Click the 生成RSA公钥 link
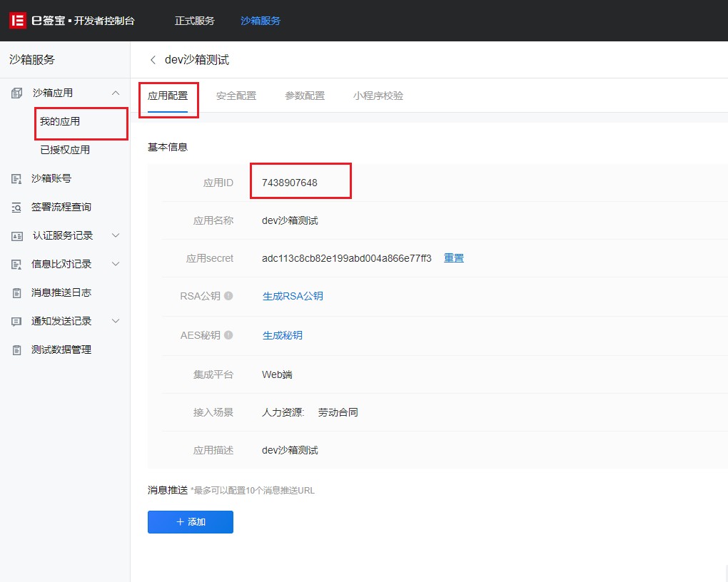This screenshot has width=728, height=582. click(x=293, y=296)
